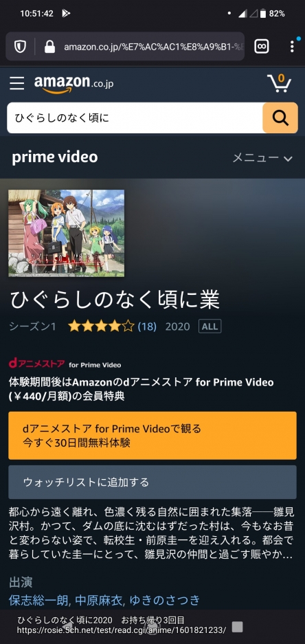305x644 pixels.
Task: Tap the Amazon.co.jp logo
Action: [74, 84]
